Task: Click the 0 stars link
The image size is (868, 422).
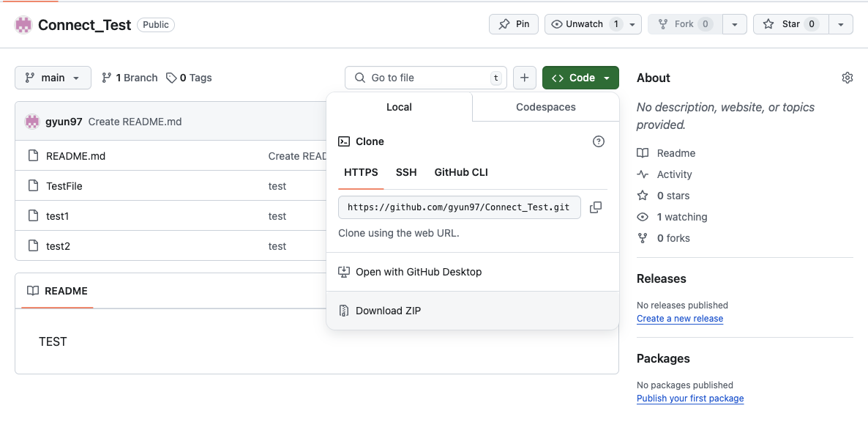Action: pos(664,196)
